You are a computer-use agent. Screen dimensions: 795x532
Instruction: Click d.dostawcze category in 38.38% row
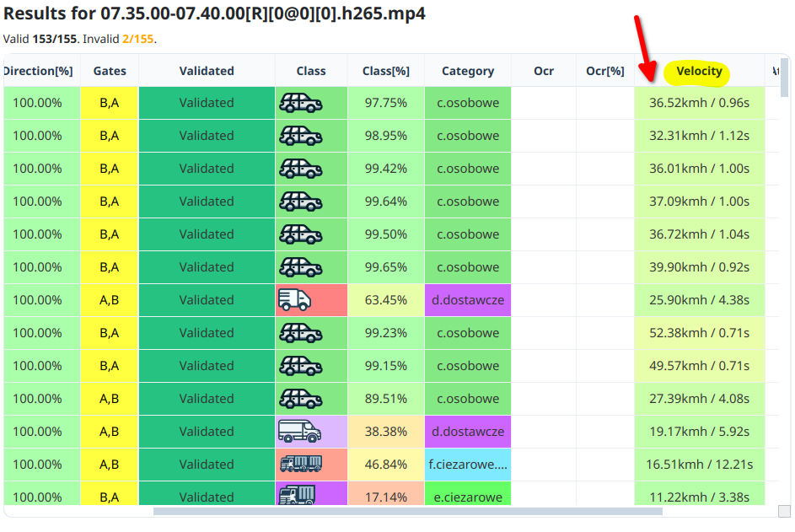click(468, 432)
